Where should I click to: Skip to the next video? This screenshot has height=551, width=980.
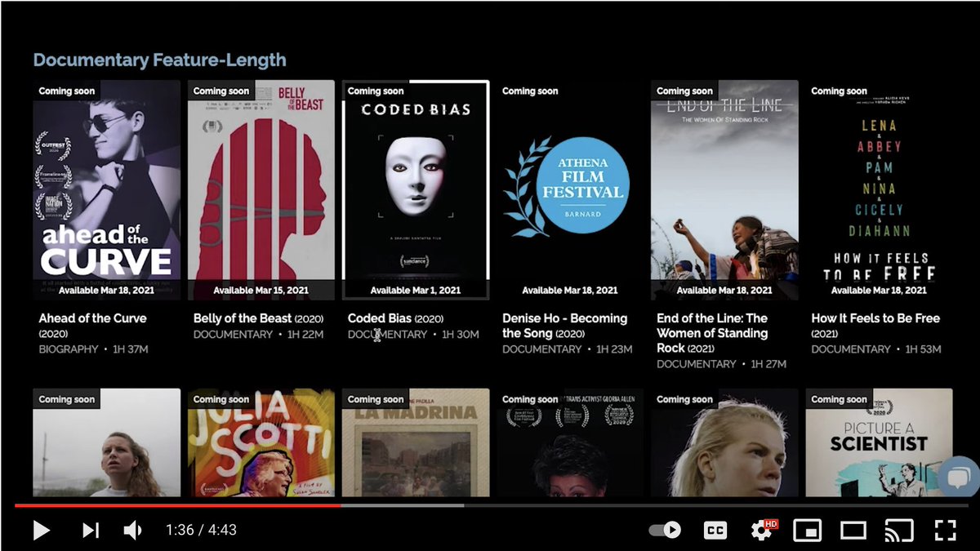pos(91,531)
